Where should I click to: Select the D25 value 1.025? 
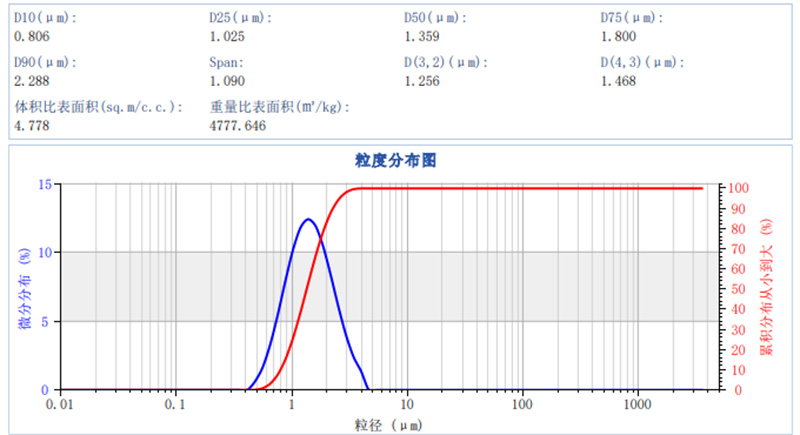226,37
